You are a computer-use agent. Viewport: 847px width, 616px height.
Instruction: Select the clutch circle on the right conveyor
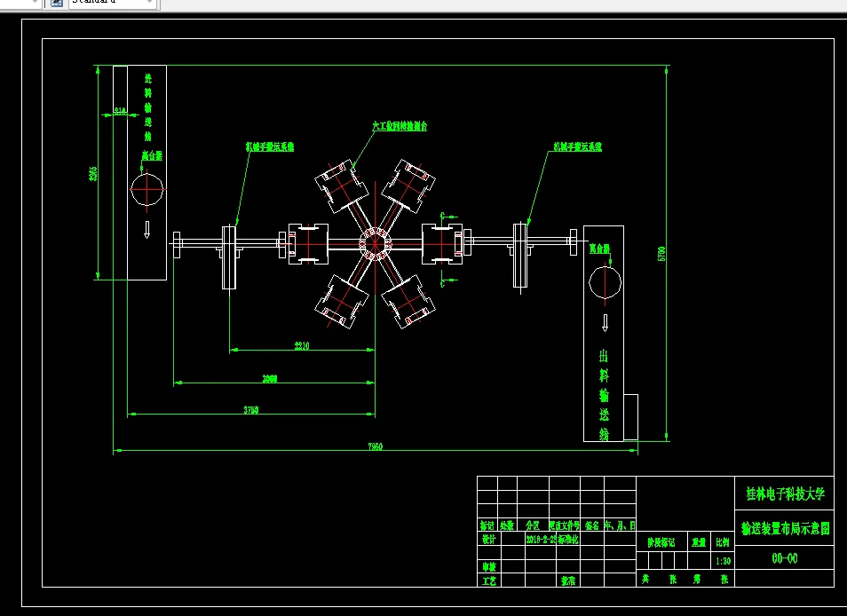605,282
